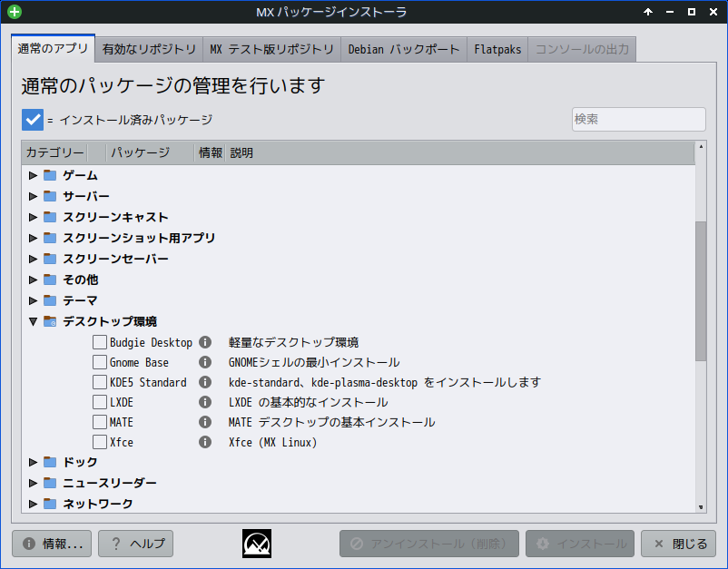Show package info for MATE
Viewport: 728px width, 569px height.
click(x=205, y=422)
